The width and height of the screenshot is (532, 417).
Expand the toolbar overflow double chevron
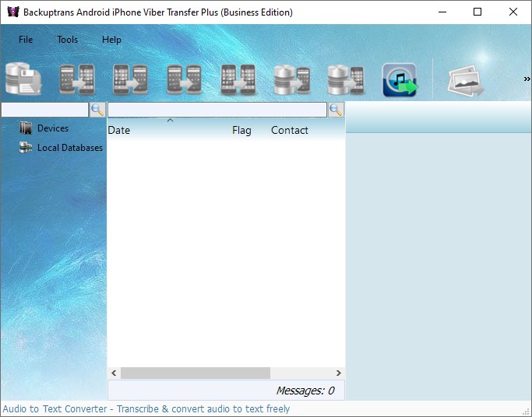[527, 79]
